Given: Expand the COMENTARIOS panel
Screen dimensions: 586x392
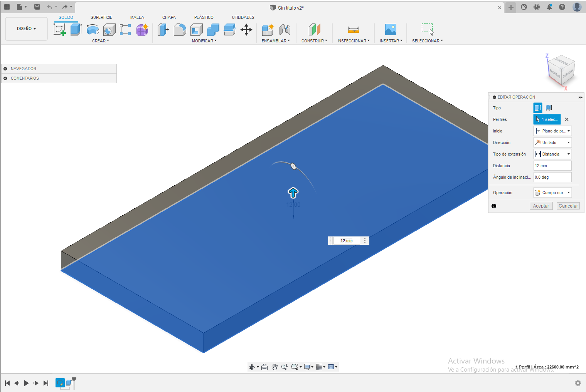Looking at the screenshot, I should click(x=5, y=78).
